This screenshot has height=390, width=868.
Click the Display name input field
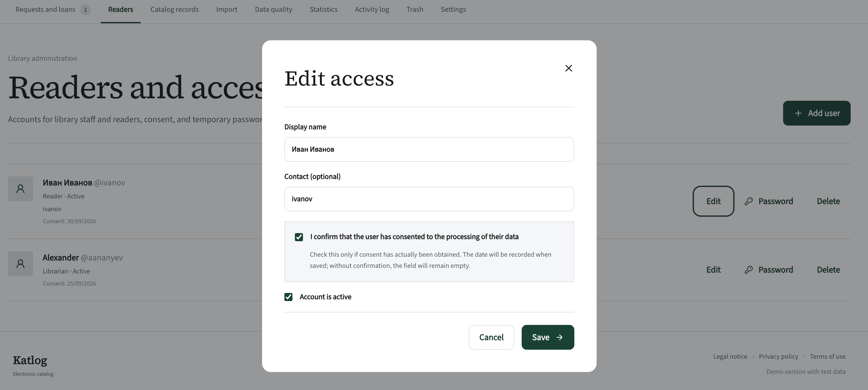(x=429, y=149)
